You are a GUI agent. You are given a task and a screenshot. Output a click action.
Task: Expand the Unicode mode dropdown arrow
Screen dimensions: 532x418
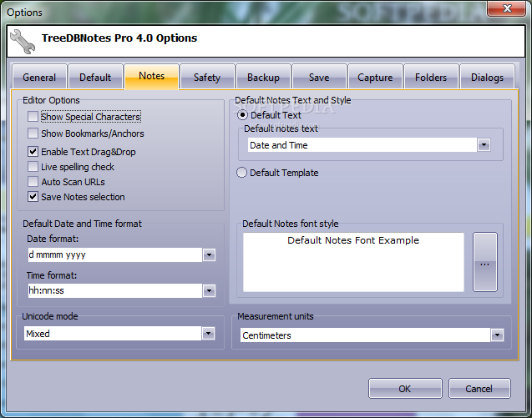point(208,334)
